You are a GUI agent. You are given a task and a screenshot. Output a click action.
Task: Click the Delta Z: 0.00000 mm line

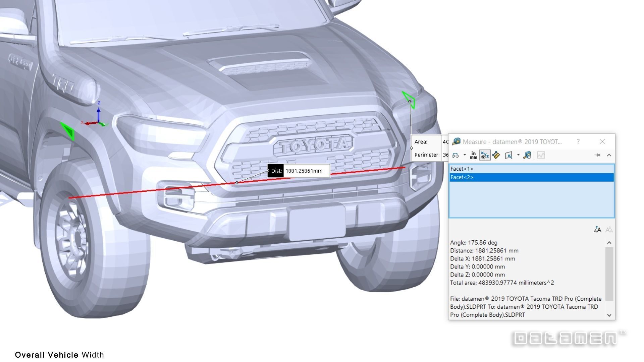click(x=477, y=275)
